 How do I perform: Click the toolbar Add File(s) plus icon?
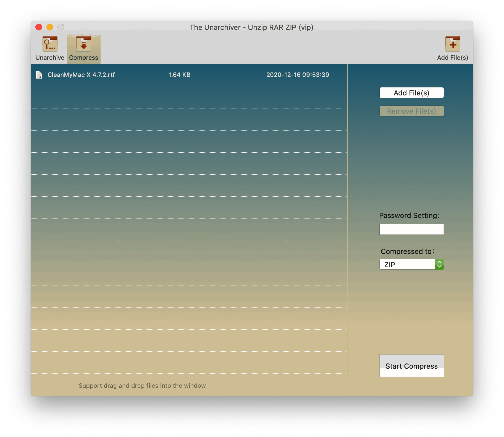[453, 44]
